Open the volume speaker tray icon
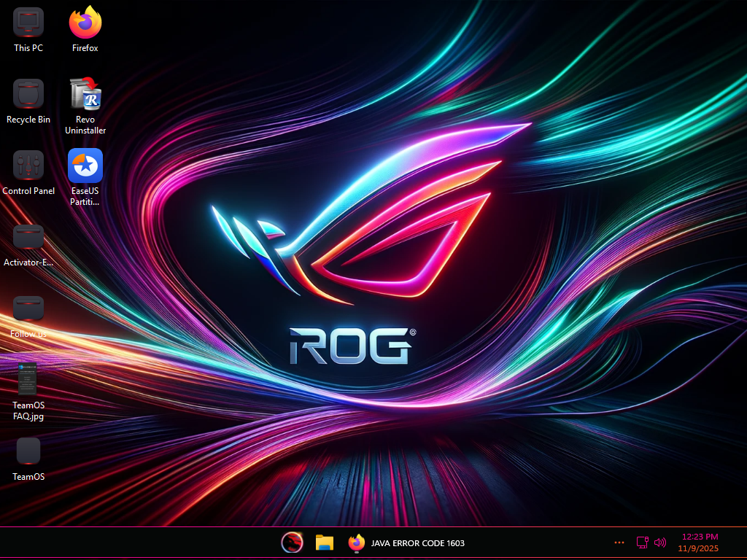The image size is (747, 560). (x=659, y=542)
